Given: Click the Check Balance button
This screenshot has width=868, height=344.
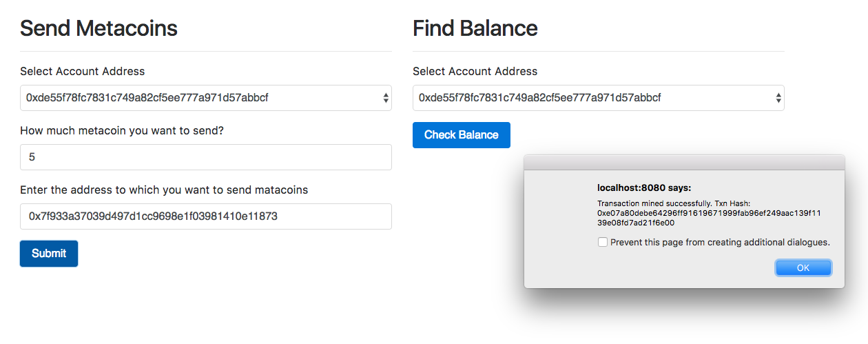Looking at the screenshot, I should pyautogui.click(x=461, y=135).
